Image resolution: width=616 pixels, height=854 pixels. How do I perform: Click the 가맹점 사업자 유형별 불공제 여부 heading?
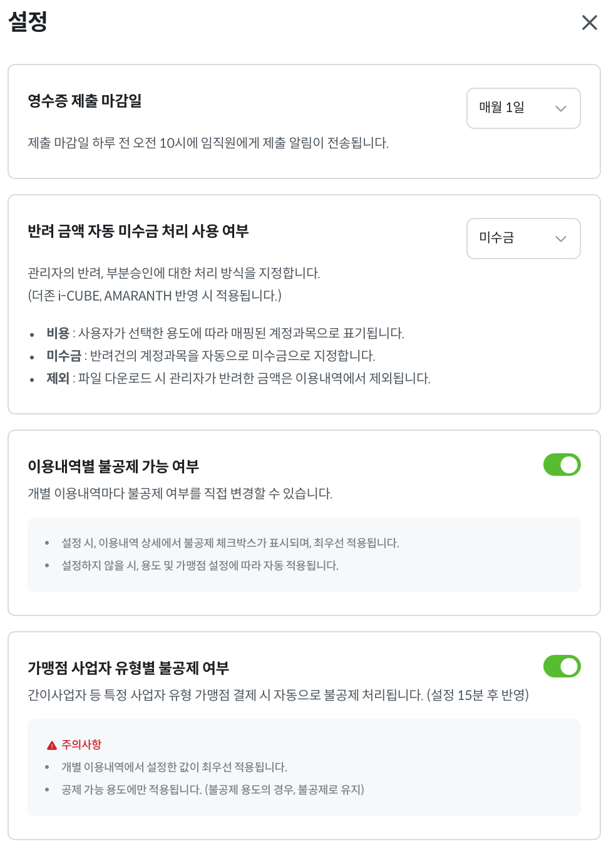(128, 668)
